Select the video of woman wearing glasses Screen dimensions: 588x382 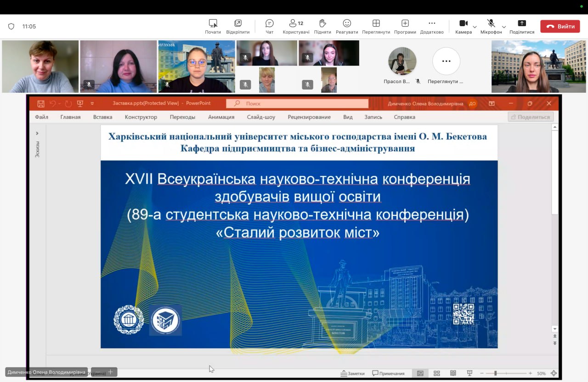pos(197,66)
